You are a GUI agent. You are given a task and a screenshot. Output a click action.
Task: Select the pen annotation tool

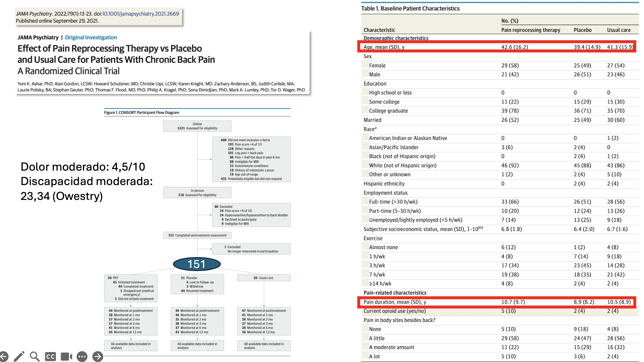(x=19, y=356)
